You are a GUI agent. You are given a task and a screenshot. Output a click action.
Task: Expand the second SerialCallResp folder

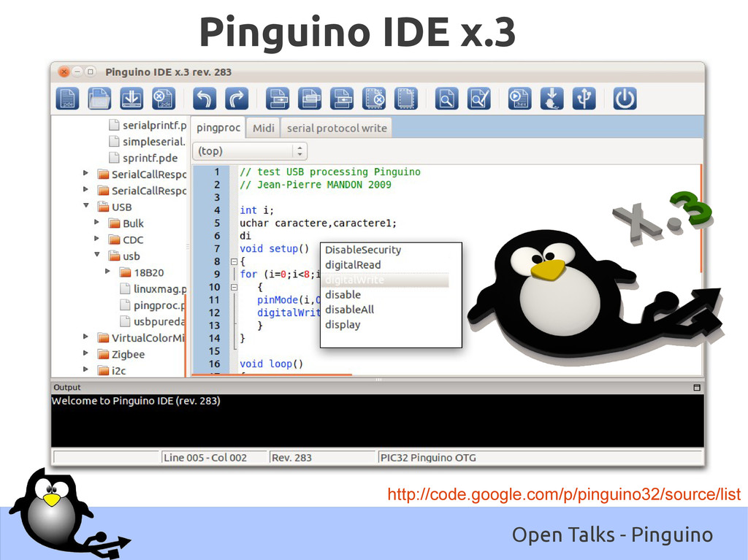pos(85,189)
